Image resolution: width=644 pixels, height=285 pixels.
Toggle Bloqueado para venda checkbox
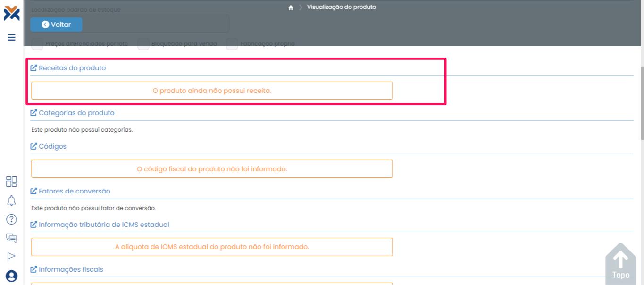143,44
